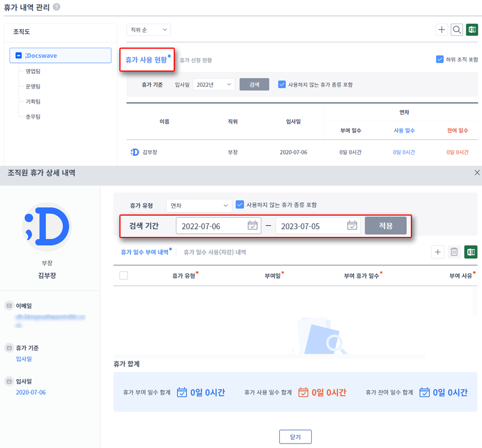
Task: Click the calendar icon beside 입사일 in the profile panel
Action: (9, 381)
